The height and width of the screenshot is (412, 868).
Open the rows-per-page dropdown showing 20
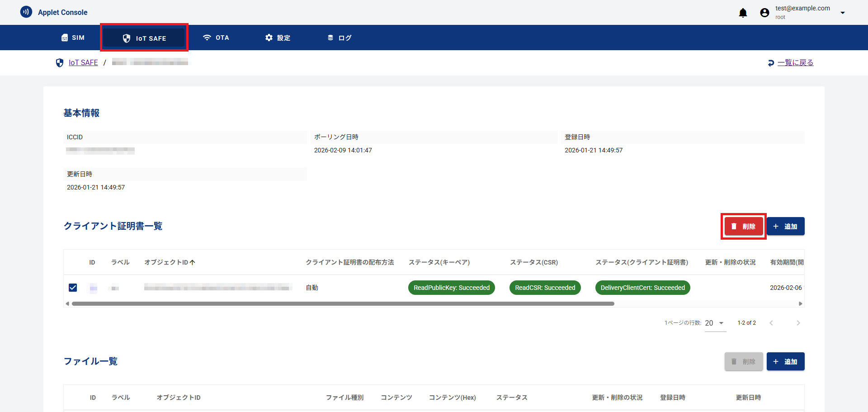(715, 323)
